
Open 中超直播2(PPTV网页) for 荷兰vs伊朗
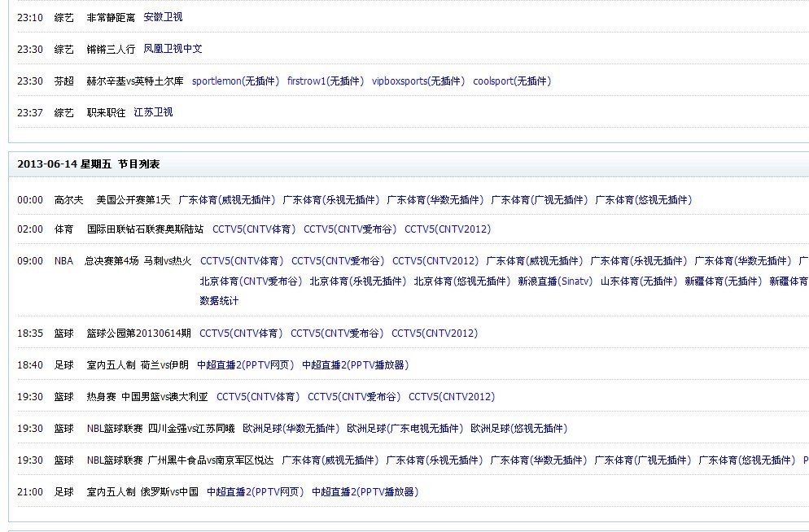245,364
